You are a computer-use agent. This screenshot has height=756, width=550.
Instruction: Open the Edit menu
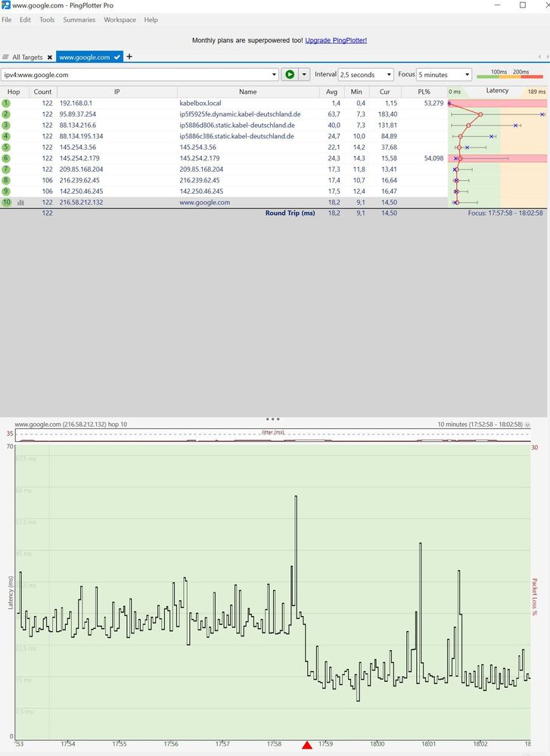point(25,20)
